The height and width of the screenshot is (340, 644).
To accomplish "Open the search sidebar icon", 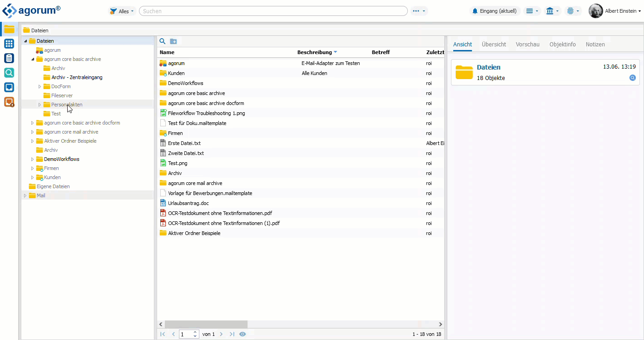I will point(9,73).
